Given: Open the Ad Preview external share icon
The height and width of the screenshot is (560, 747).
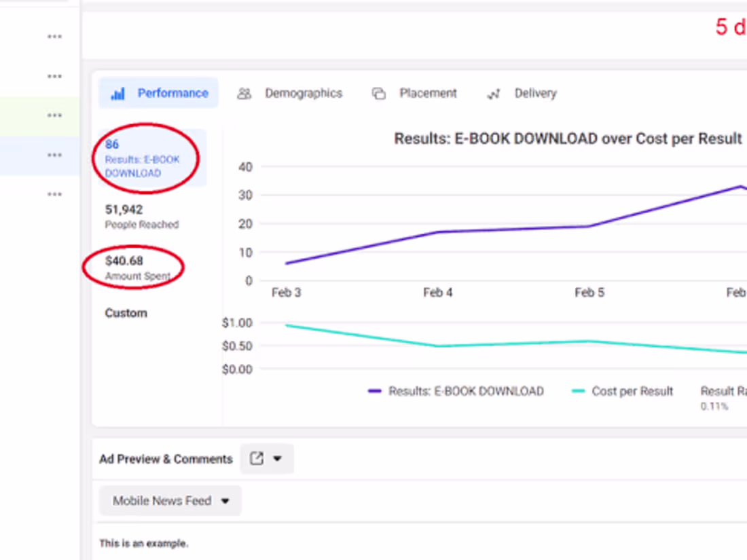Looking at the screenshot, I should pos(258,459).
